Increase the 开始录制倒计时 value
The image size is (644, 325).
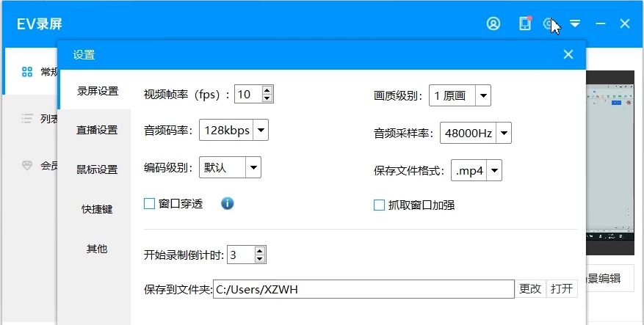259,251
